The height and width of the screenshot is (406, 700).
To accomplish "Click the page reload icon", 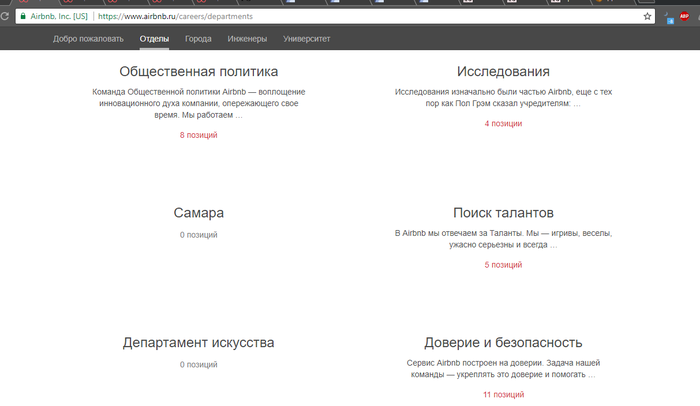I will tap(5, 17).
